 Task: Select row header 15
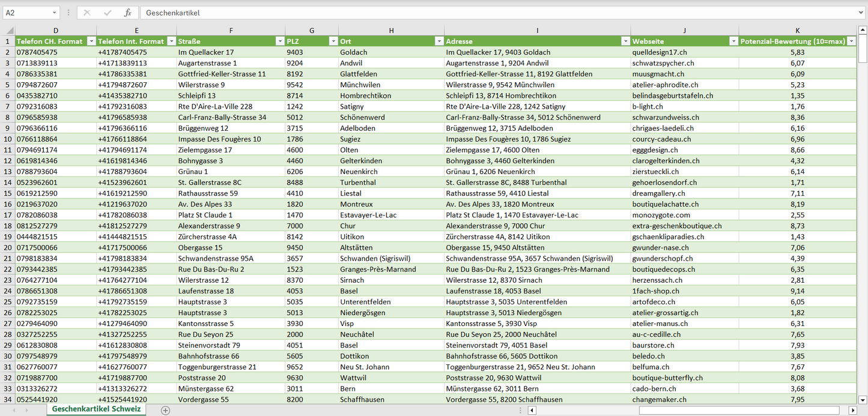coord(7,193)
